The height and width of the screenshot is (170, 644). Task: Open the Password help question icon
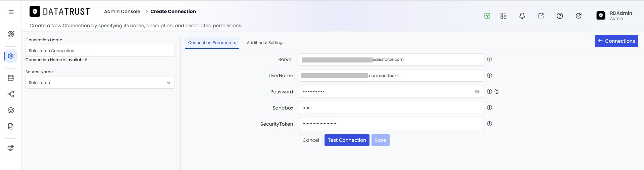click(497, 91)
